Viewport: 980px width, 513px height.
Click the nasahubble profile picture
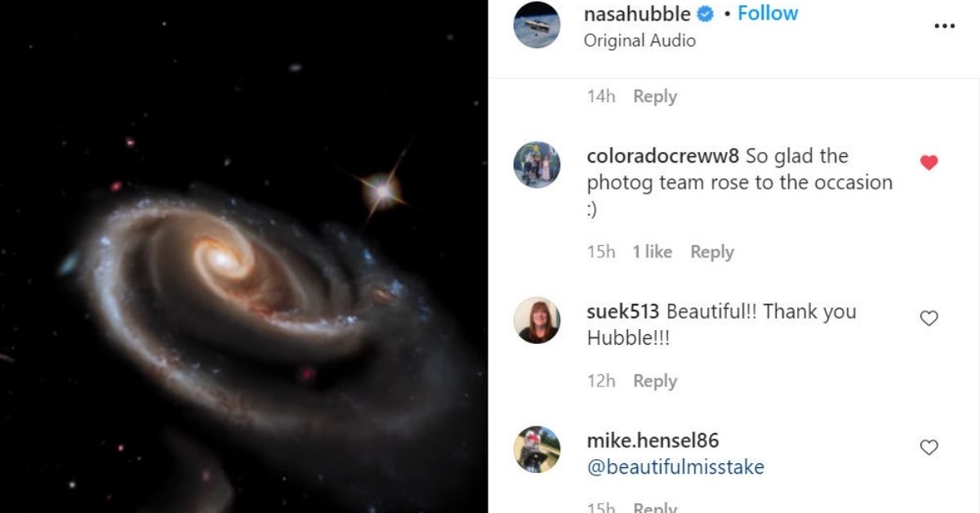[537, 25]
